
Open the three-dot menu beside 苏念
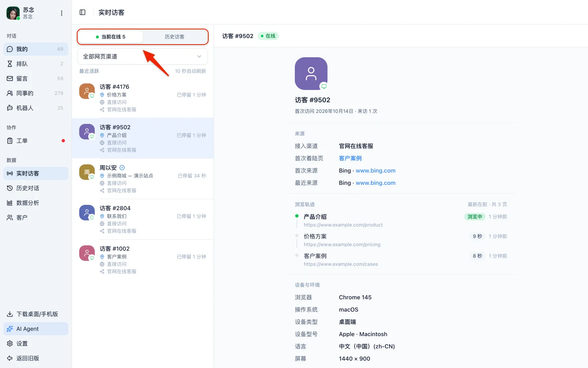(62, 13)
